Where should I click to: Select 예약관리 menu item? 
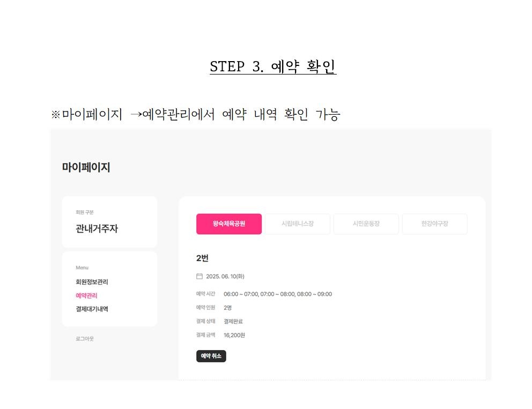[x=86, y=296]
